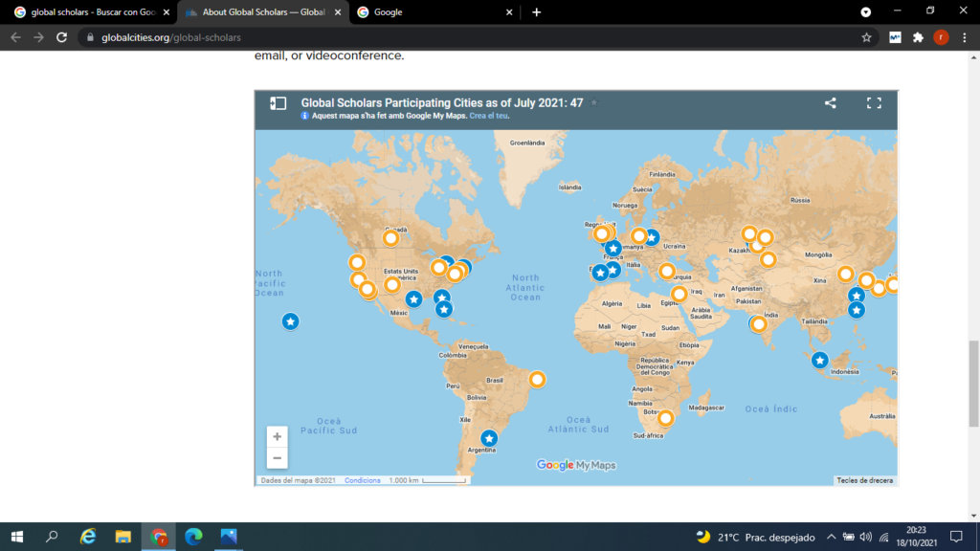Screen dimensions: 980x551
Task: Zoom out on the map
Action: pyautogui.click(x=278, y=458)
